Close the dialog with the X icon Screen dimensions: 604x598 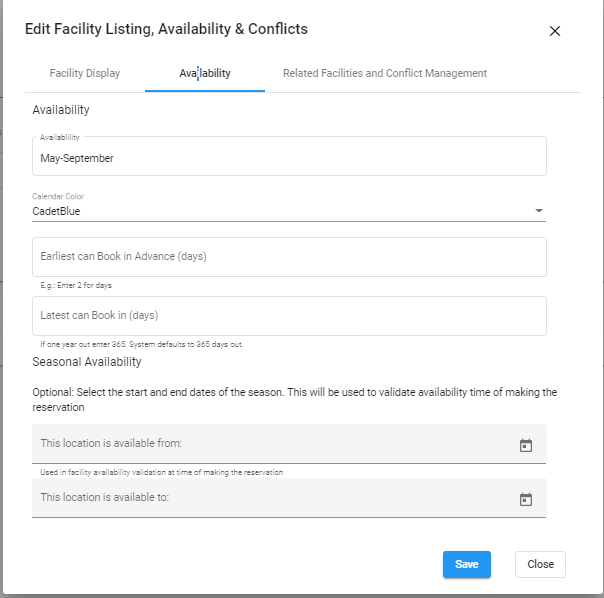554,31
